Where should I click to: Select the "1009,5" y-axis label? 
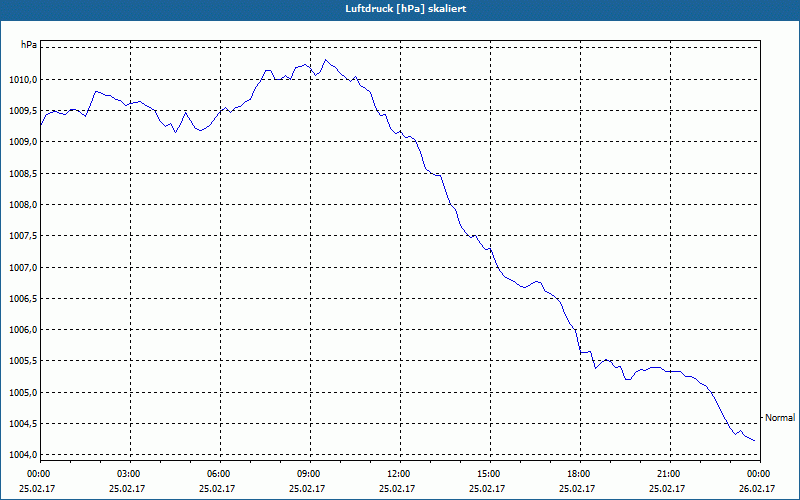(22, 111)
